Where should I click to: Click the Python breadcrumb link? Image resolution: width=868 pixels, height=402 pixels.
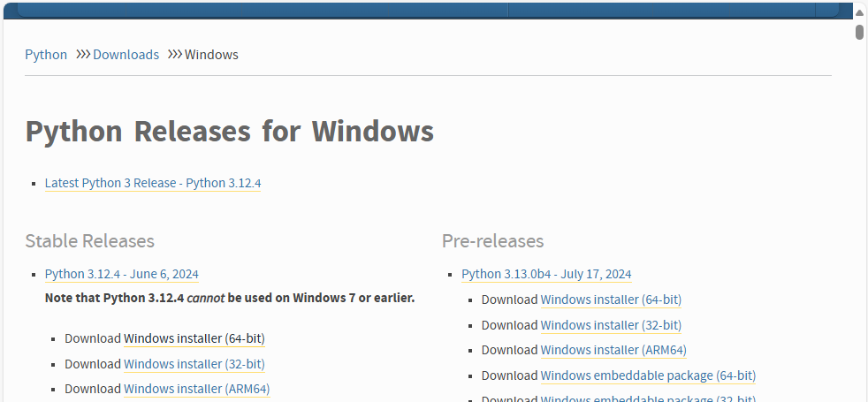point(46,55)
